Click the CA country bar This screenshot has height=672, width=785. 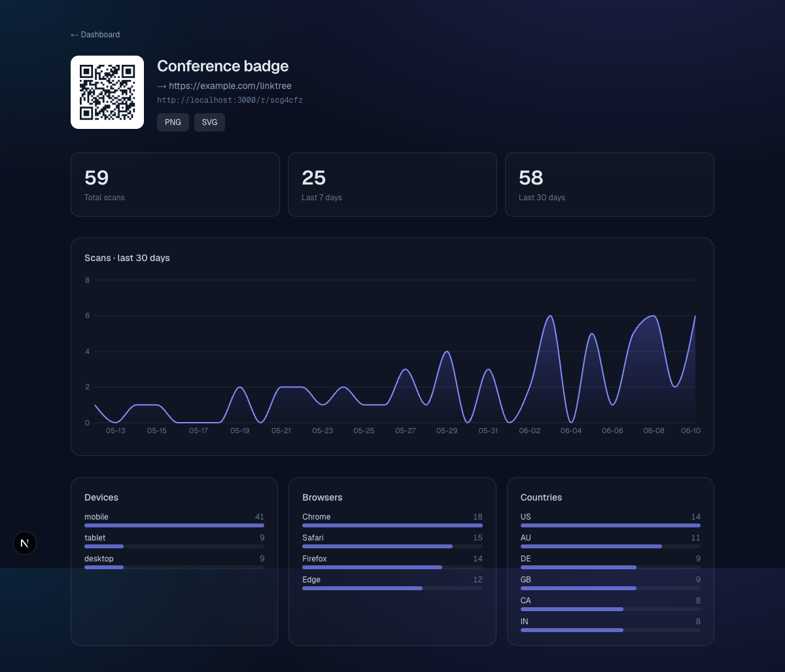coord(610,609)
